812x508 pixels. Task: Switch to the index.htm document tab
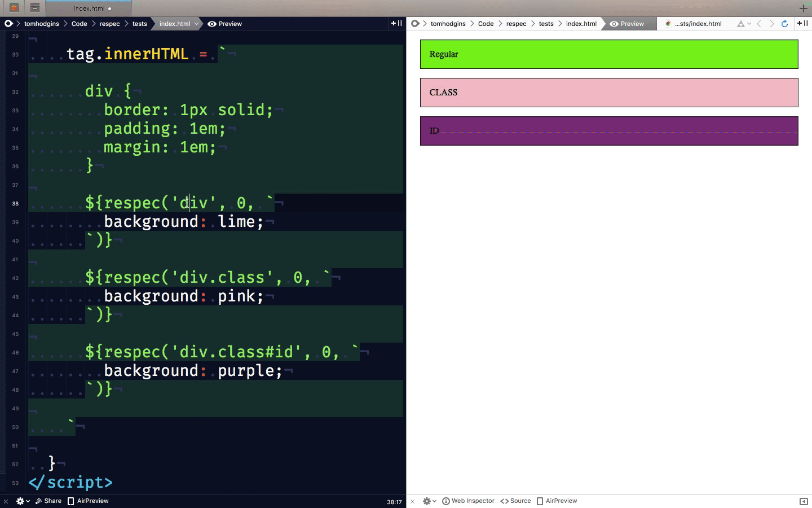pyautogui.click(x=89, y=8)
